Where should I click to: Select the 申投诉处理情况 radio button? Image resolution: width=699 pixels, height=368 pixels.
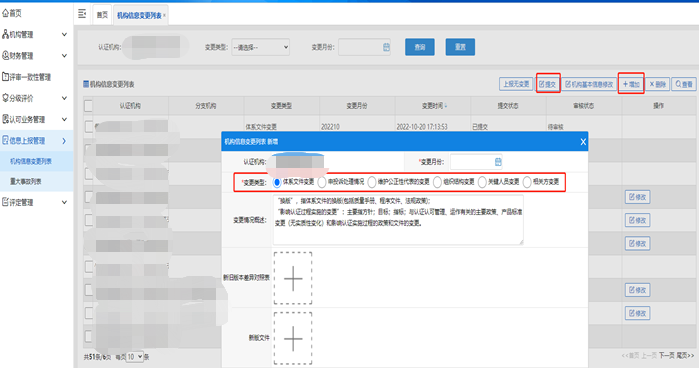[322, 182]
